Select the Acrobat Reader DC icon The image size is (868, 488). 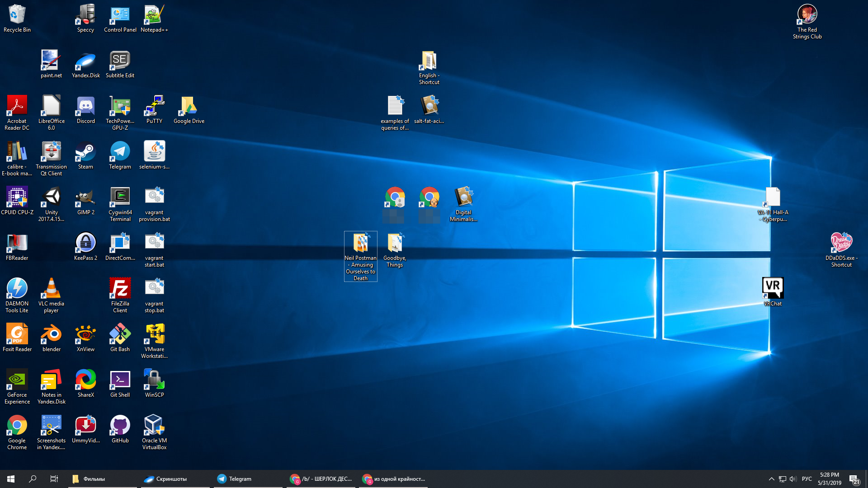(17, 113)
